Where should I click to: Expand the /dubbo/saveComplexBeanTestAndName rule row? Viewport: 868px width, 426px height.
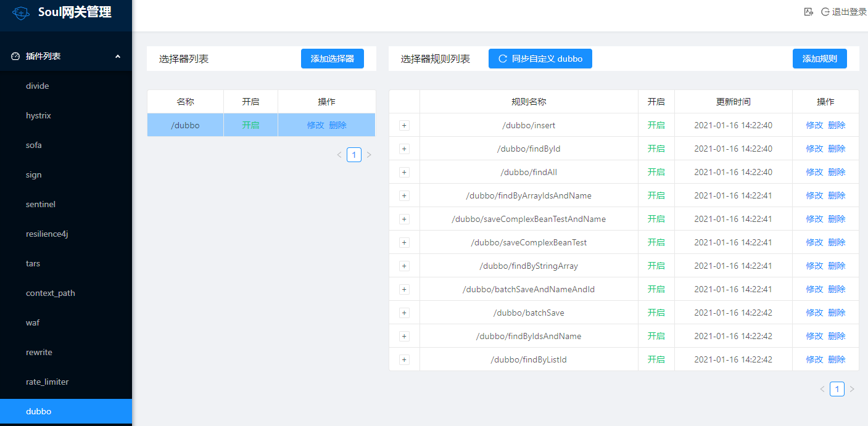404,219
